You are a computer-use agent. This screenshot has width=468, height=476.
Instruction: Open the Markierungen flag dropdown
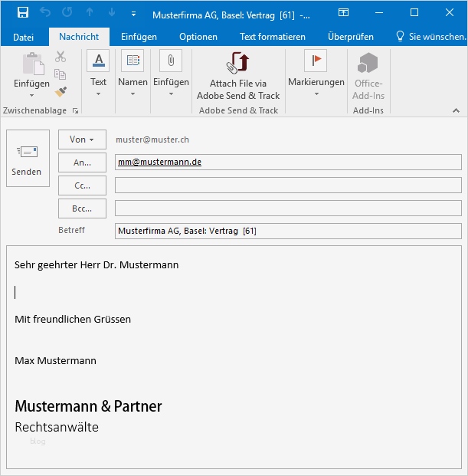point(316,76)
